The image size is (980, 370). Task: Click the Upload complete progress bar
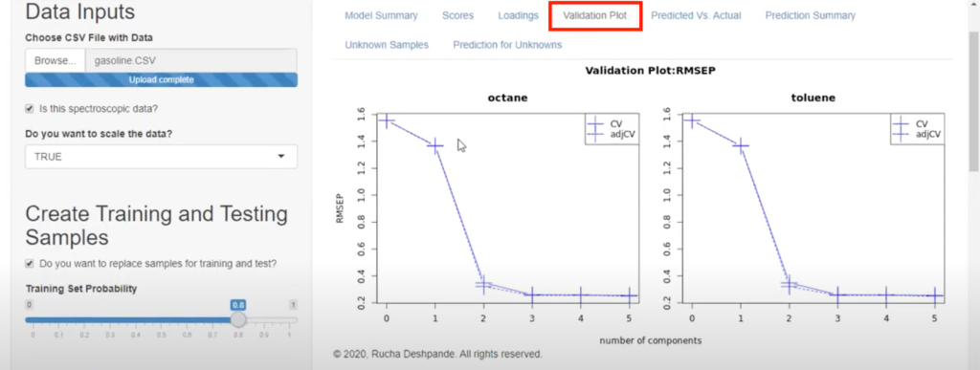tap(161, 80)
